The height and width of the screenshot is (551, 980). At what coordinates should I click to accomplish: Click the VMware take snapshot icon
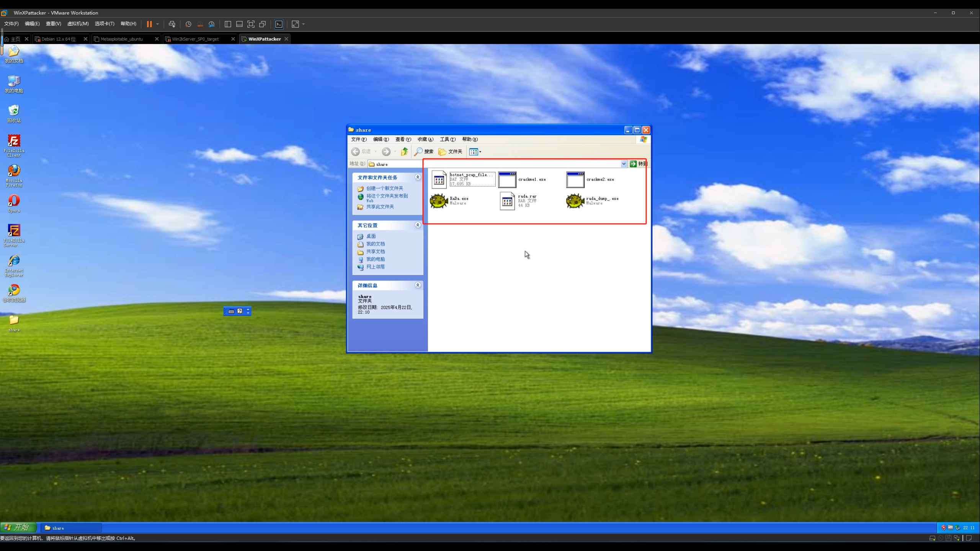[x=188, y=24]
